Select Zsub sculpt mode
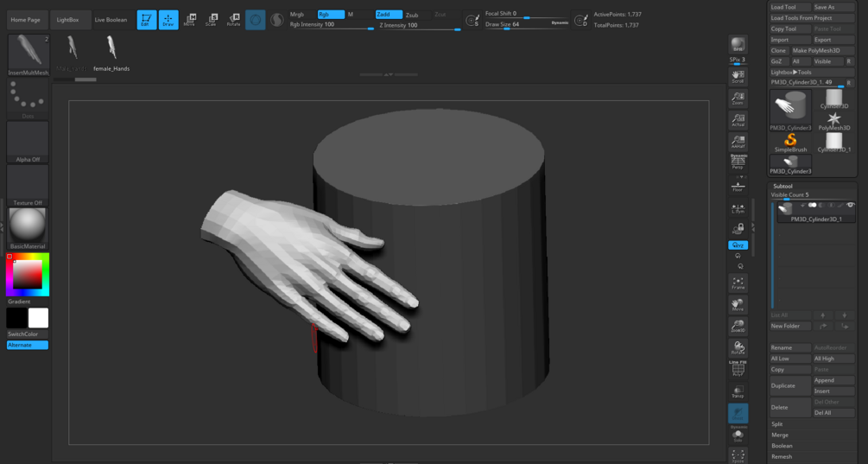This screenshot has height=464, width=868. click(x=417, y=15)
